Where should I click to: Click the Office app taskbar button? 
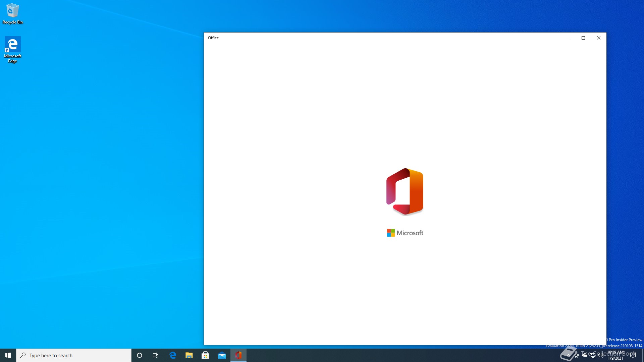point(238,355)
